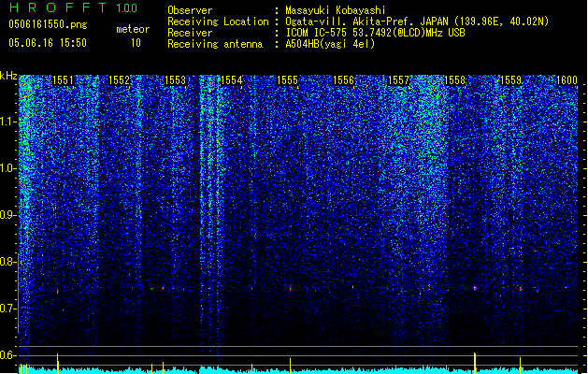This screenshot has width=588, height=374.
Task: Click the 0.7 frequency axis label
Action: tap(7, 309)
